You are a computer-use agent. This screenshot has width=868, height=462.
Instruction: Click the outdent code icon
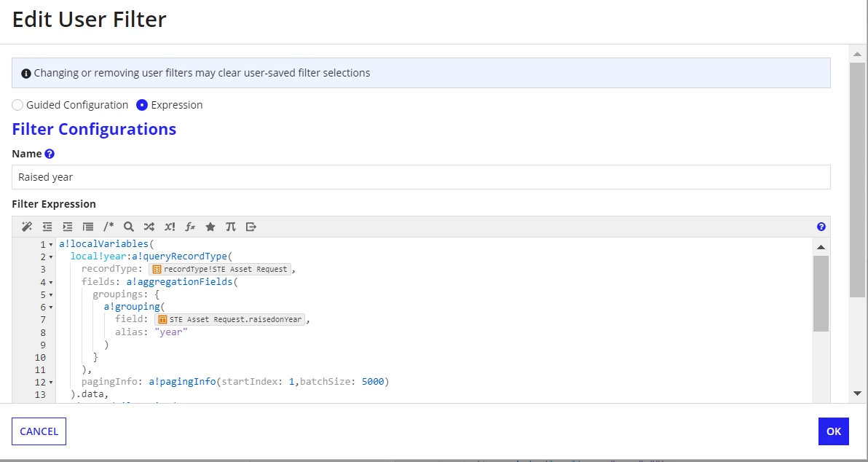[47, 227]
